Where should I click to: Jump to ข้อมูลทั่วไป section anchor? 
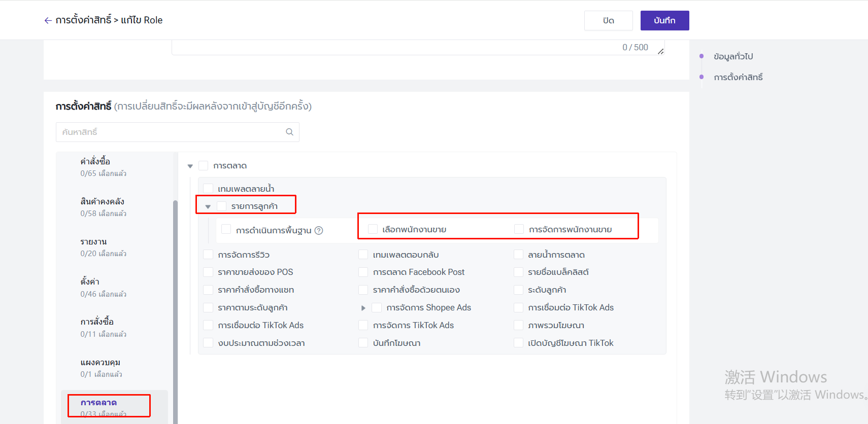733,56
